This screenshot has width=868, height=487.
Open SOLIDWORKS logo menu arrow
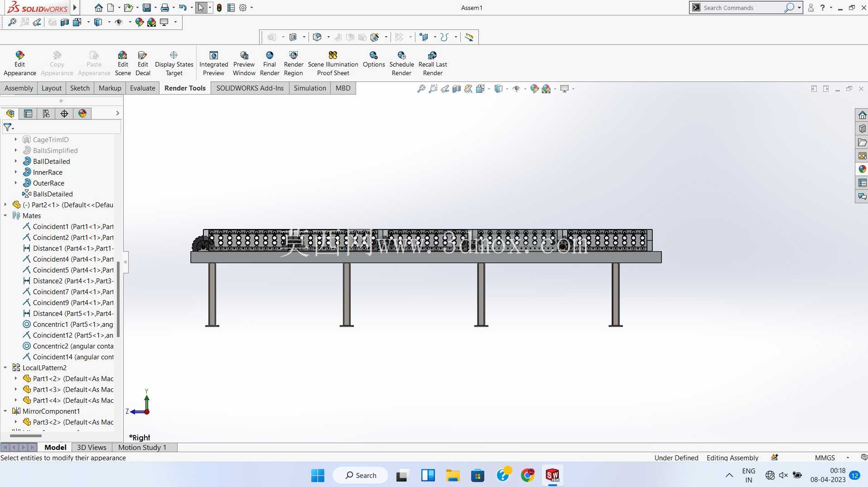(75, 8)
